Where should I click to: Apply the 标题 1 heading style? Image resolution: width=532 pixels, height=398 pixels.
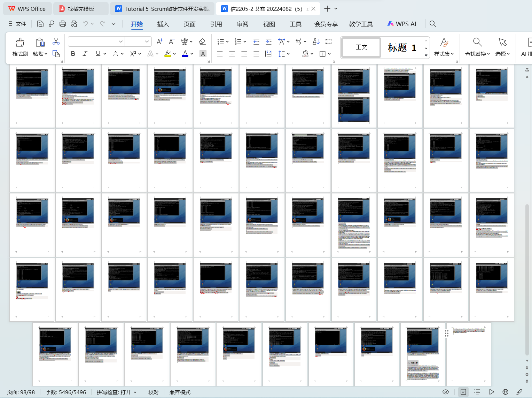pos(402,47)
